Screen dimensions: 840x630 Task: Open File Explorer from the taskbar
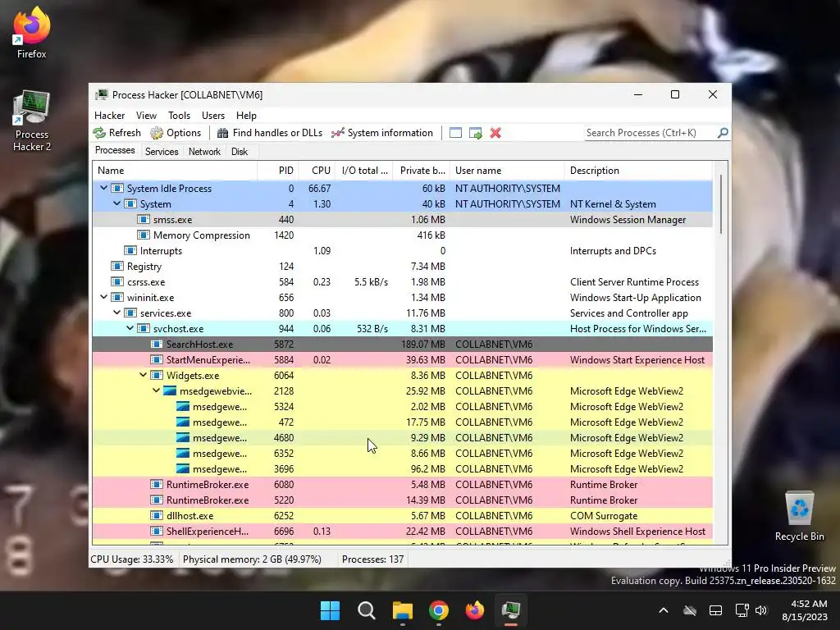pos(402,610)
